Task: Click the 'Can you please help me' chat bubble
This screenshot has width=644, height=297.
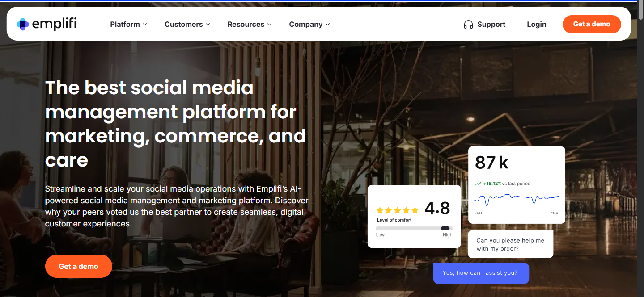Action: coord(511,244)
